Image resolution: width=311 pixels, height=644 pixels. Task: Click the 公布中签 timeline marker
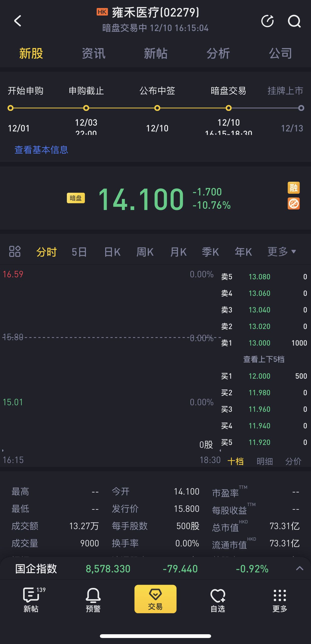[x=157, y=108]
